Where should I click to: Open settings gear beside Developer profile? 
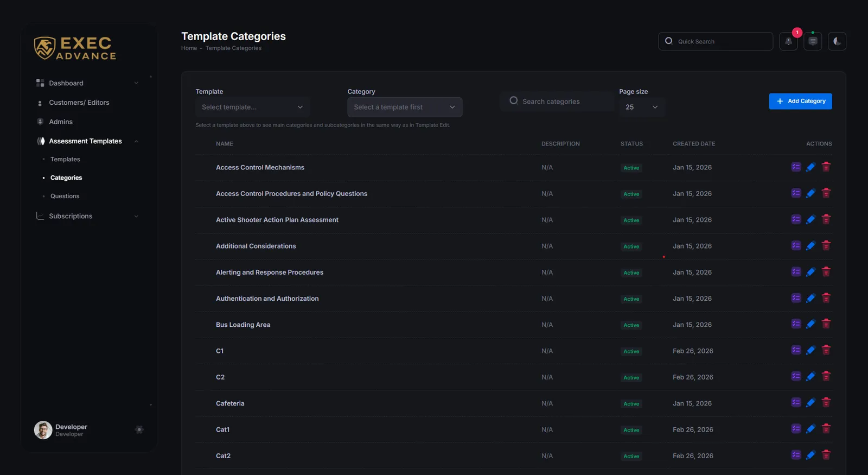click(139, 430)
